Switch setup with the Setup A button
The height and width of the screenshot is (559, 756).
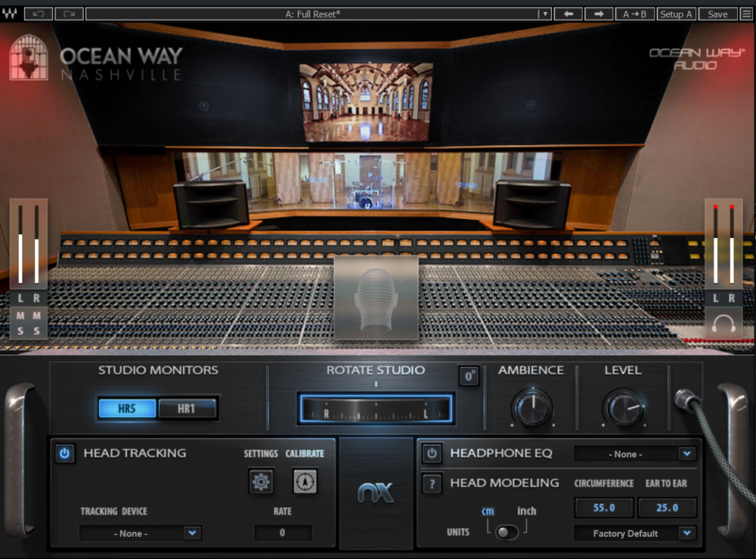(676, 14)
